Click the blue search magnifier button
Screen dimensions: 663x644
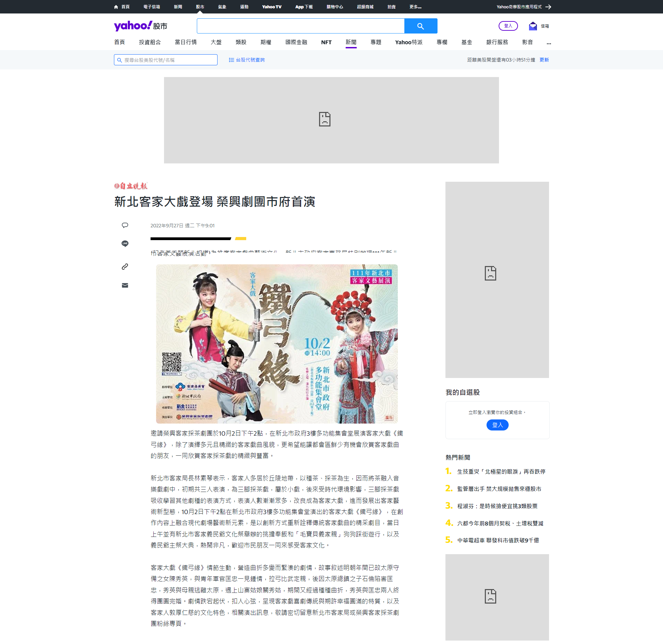[x=421, y=26]
